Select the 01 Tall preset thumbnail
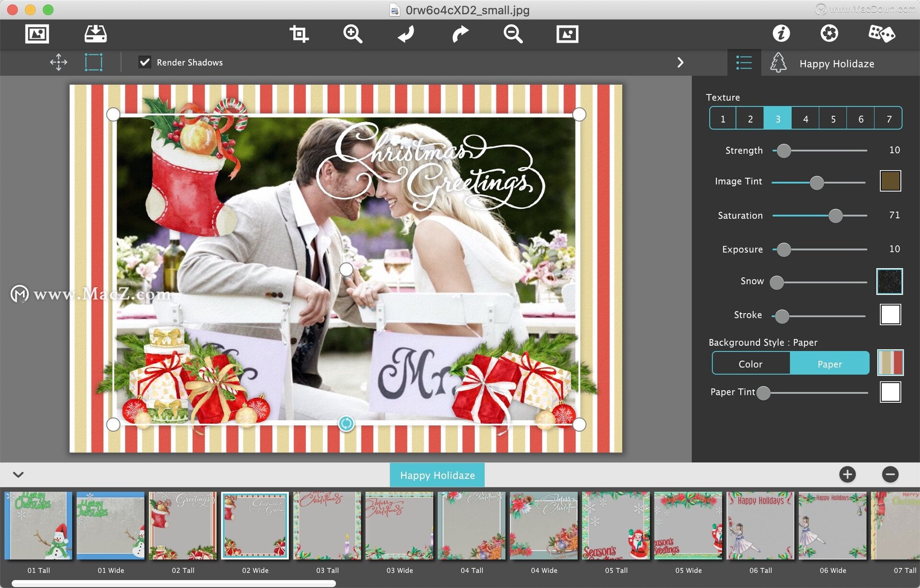This screenshot has height=588, width=920. [x=38, y=526]
